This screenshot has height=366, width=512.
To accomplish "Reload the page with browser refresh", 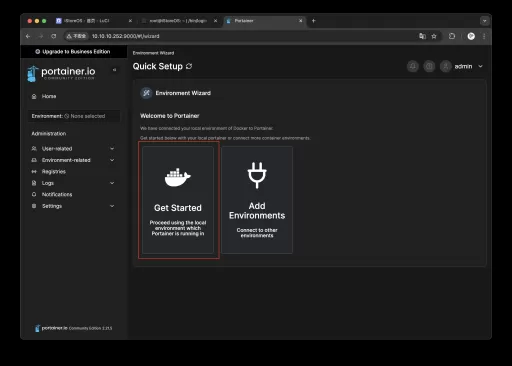I will 54,36.
